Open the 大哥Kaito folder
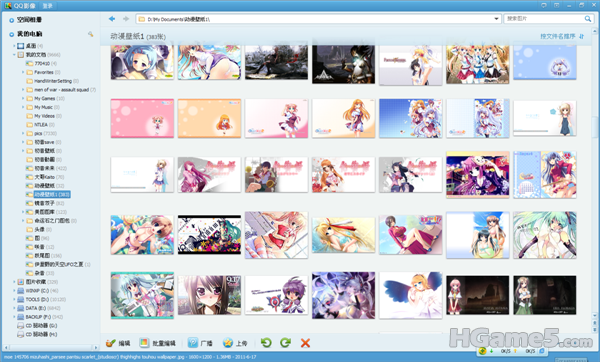Image resolution: width=600 pixels, height=362 pixels. pos(45,177)
